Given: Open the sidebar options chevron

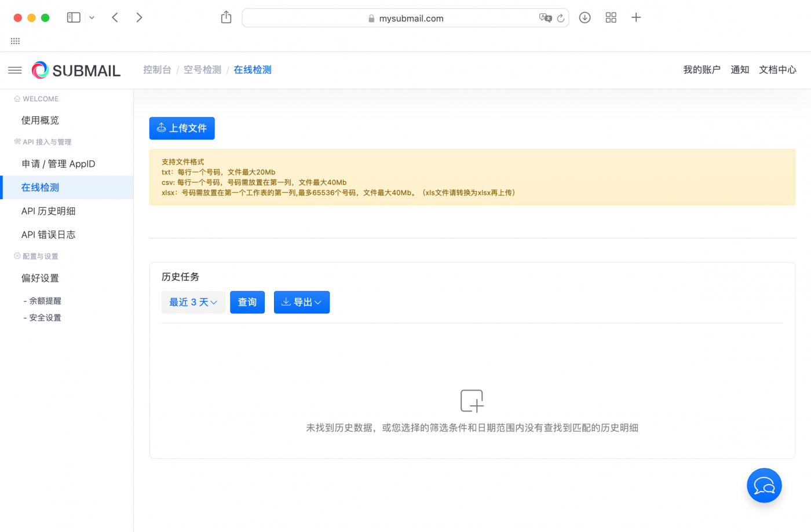Looking at the screenshot, I should click(92, 18).
